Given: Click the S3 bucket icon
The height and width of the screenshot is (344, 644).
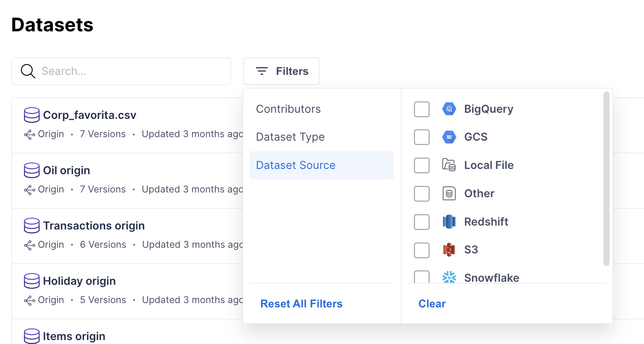Looking at the screenshot, I should click(449, 250).
